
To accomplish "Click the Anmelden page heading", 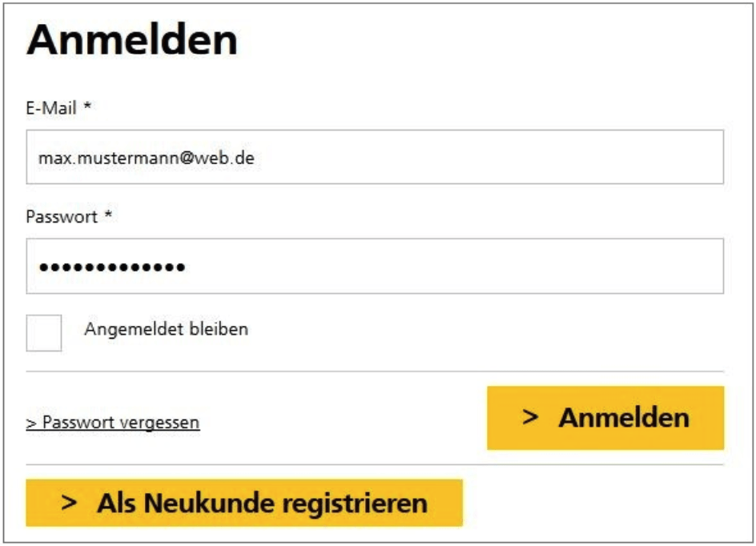I will (x=132, y=40).
